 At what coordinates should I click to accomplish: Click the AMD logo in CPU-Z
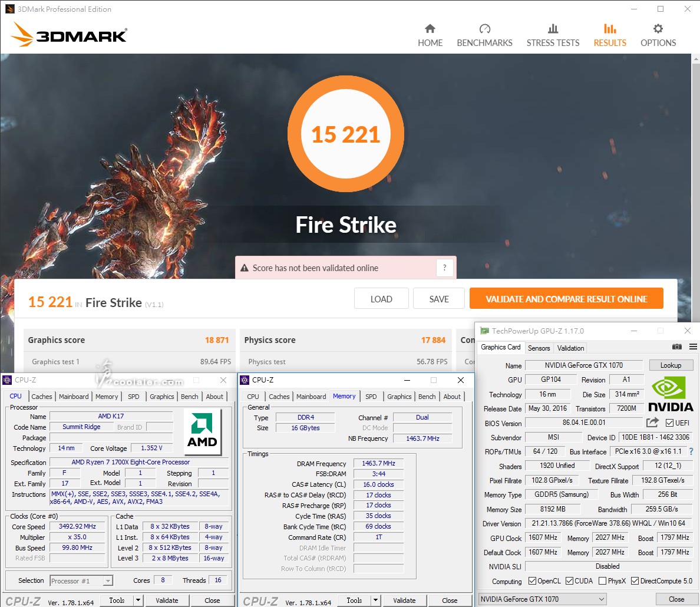[x=202, y=431]
